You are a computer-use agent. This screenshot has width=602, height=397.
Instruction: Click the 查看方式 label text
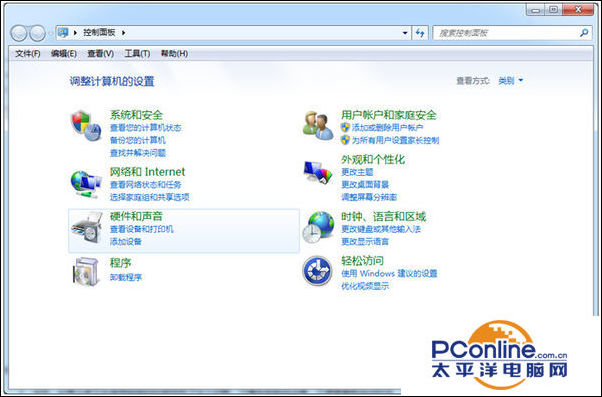tap(473, 81)
